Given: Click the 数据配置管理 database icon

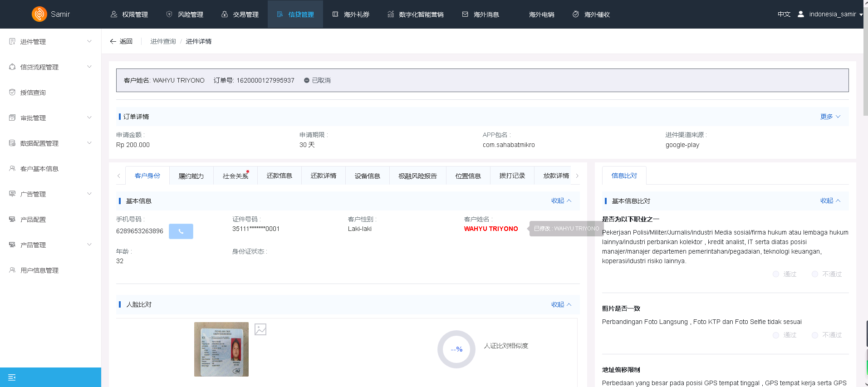Looking at the screenshot, I should pos(12,143).
